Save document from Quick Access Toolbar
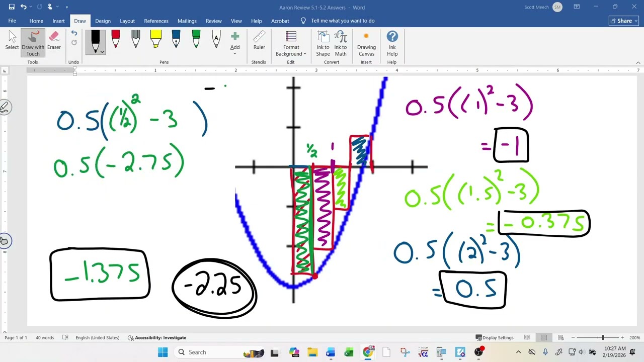The image size is (644, 362). 12,7
